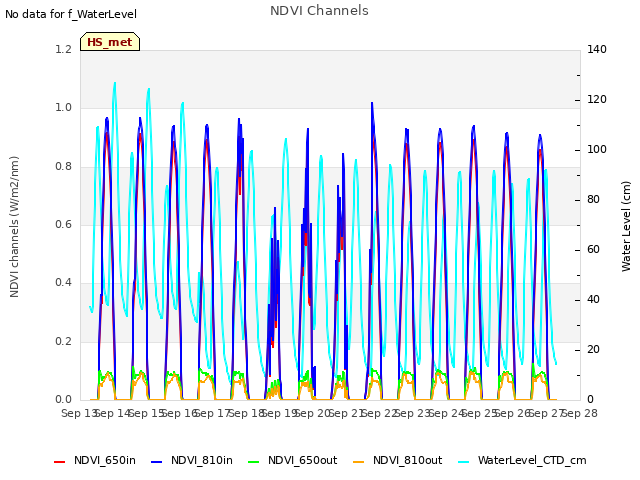Click the red NDVI_650in legend swatch
The width and height of the screenshot is (640, 480).
[x=60, y=462]
